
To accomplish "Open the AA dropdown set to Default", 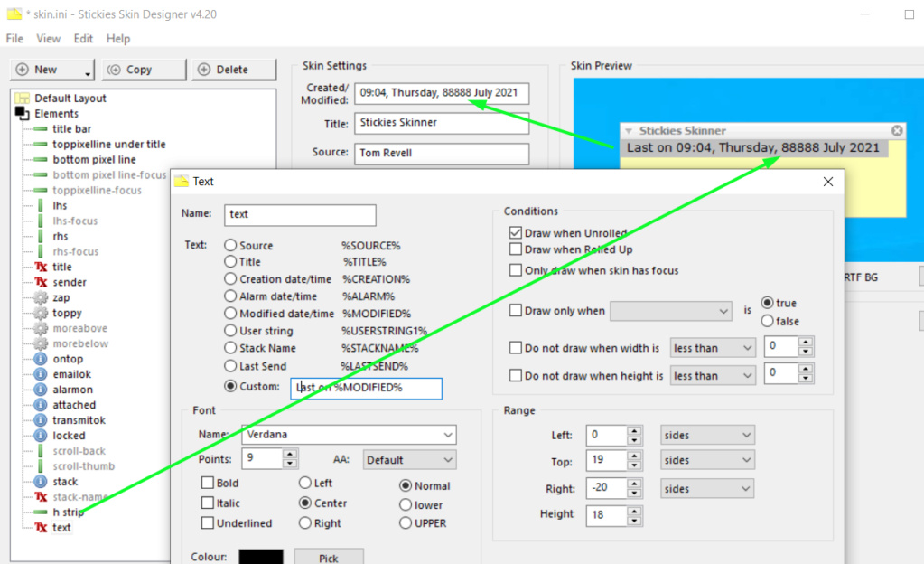I will 409,459.
